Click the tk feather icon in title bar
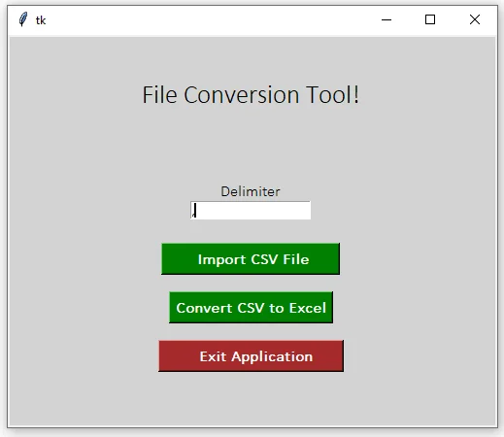504x437 pixels. coord(23,19)
